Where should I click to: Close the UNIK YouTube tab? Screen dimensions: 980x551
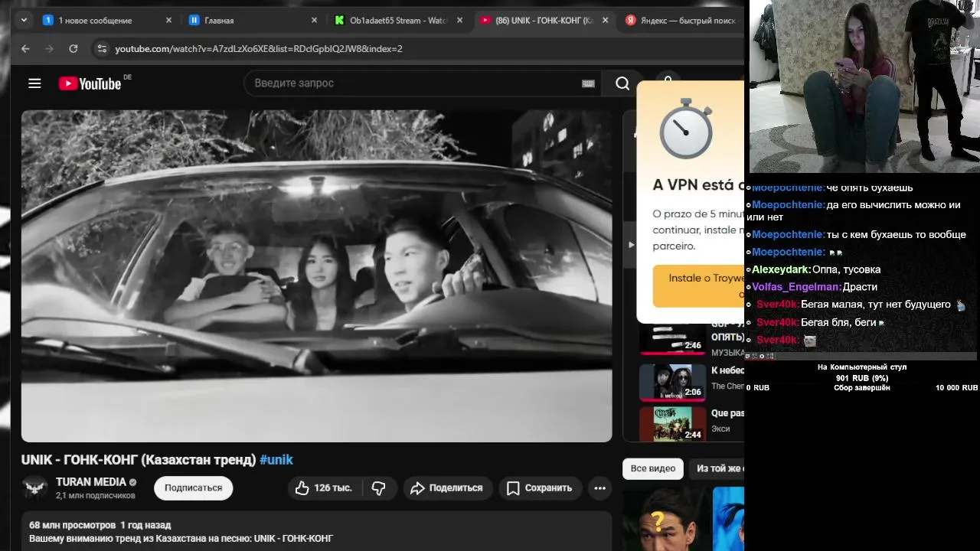605,21
